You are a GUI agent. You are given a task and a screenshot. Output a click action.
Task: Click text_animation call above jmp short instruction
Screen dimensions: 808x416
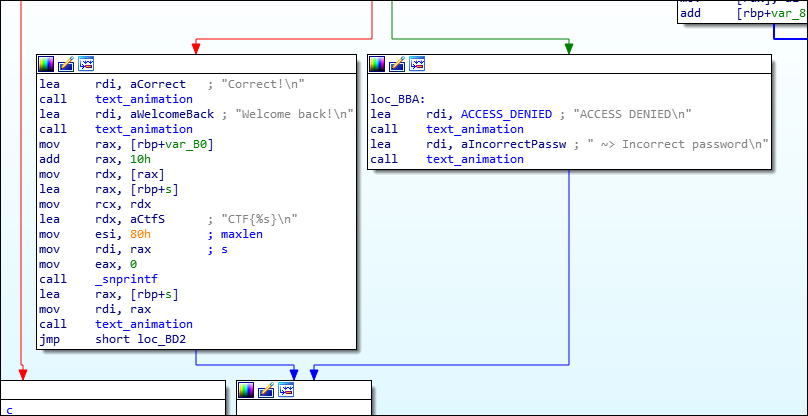[144, 324]
